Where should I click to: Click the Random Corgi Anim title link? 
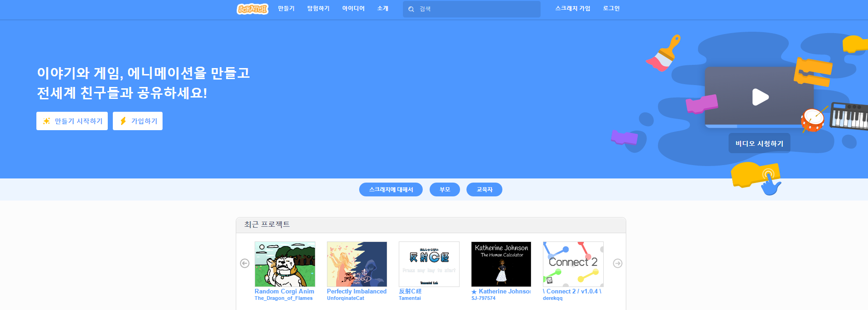[285, 291]
